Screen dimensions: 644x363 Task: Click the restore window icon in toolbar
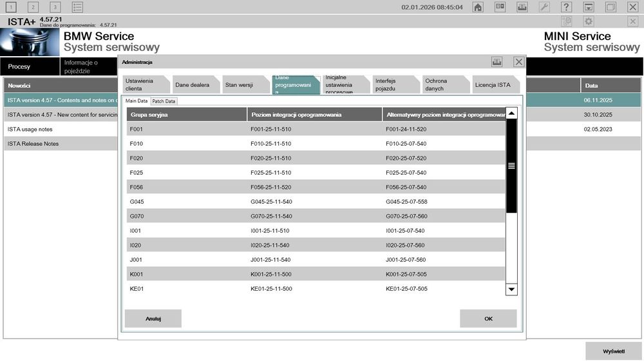coord(611,7)
